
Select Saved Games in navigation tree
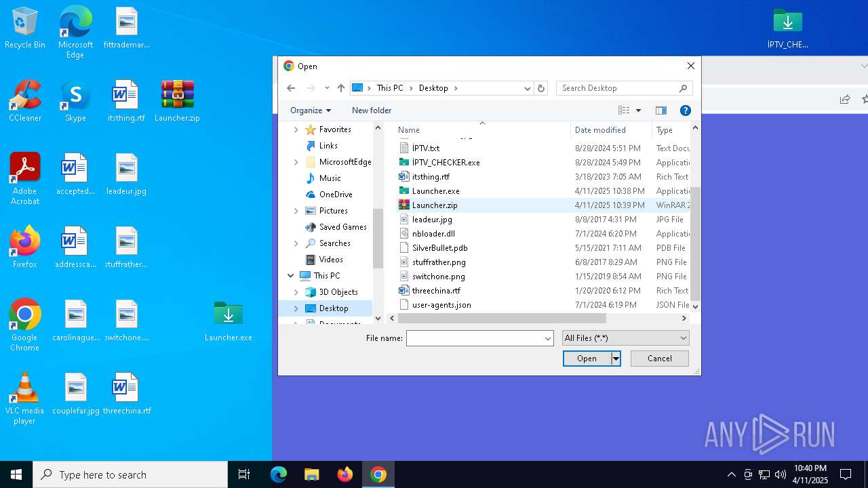[342, 227]
